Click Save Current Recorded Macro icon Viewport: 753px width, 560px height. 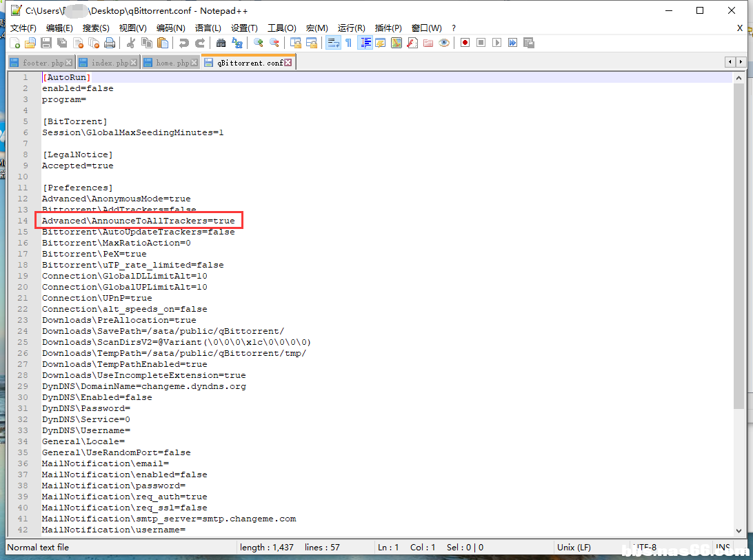pos(529,43)
